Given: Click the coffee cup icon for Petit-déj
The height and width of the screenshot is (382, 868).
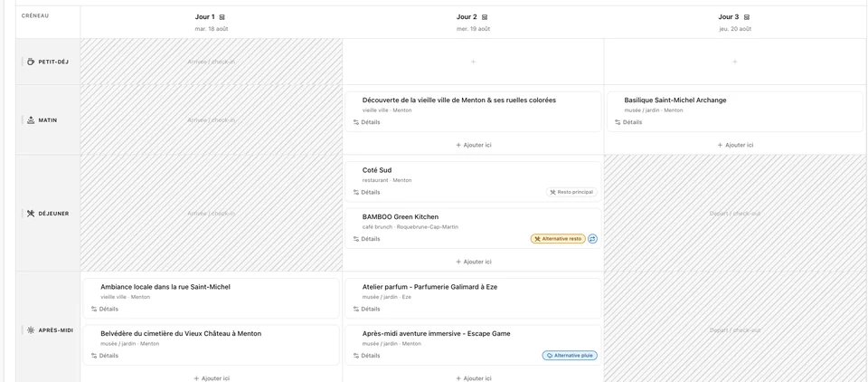Looking at the screenshot, I should 31,62.
